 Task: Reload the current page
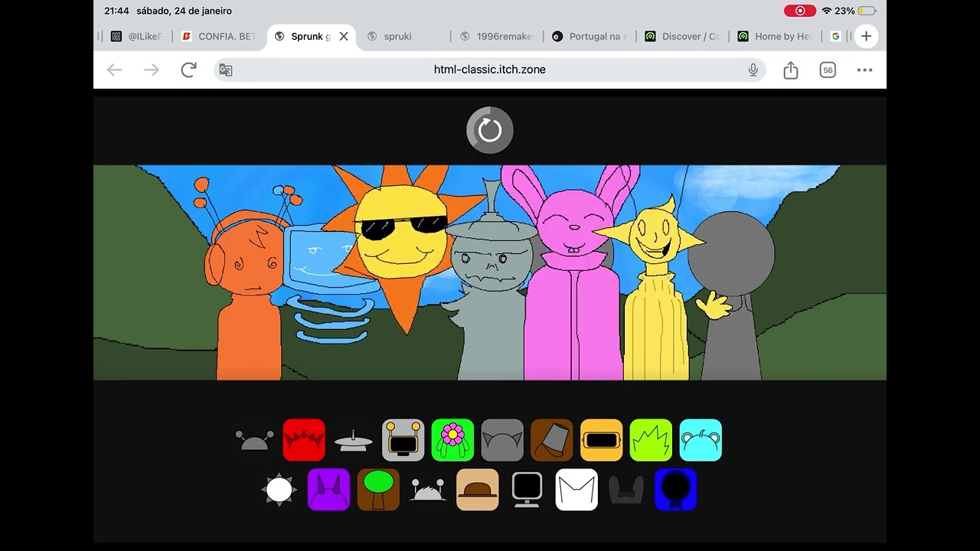[x=188, y=70]
